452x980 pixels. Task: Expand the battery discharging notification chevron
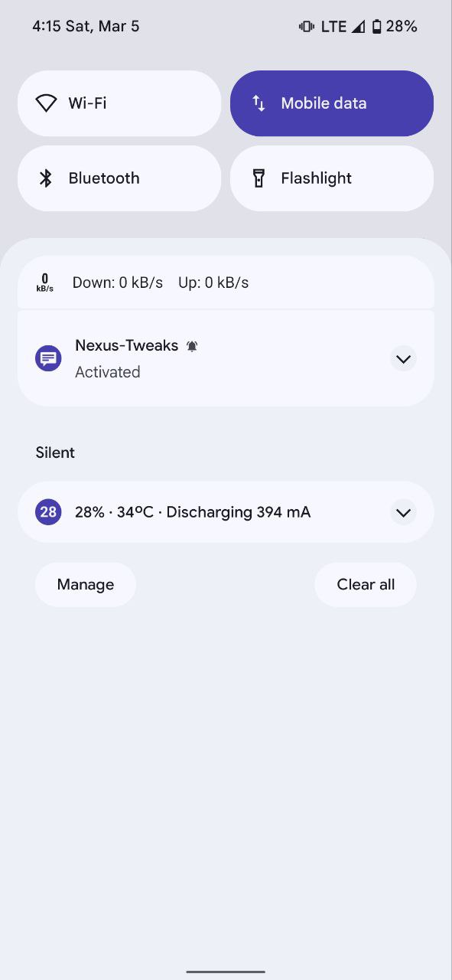403,512
